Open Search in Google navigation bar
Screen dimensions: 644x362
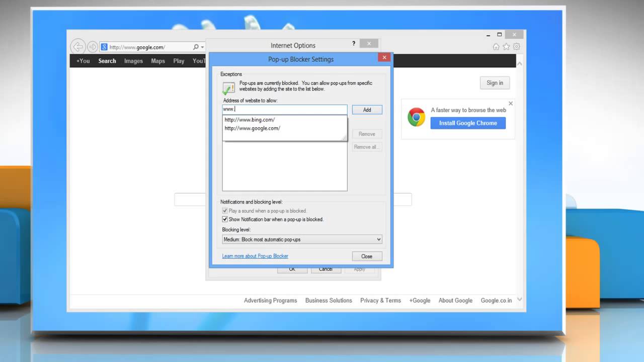tap(107, 61)
